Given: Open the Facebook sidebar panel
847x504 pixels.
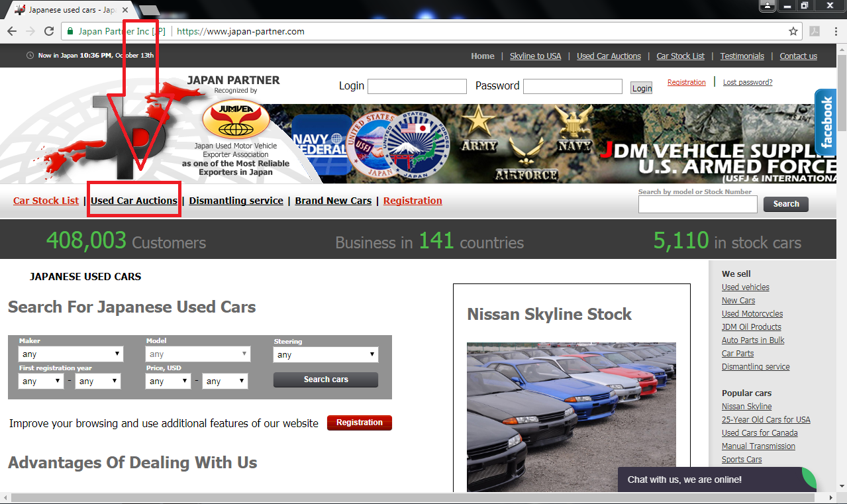Looking at the screenshot, I should [x=825, y=122].
